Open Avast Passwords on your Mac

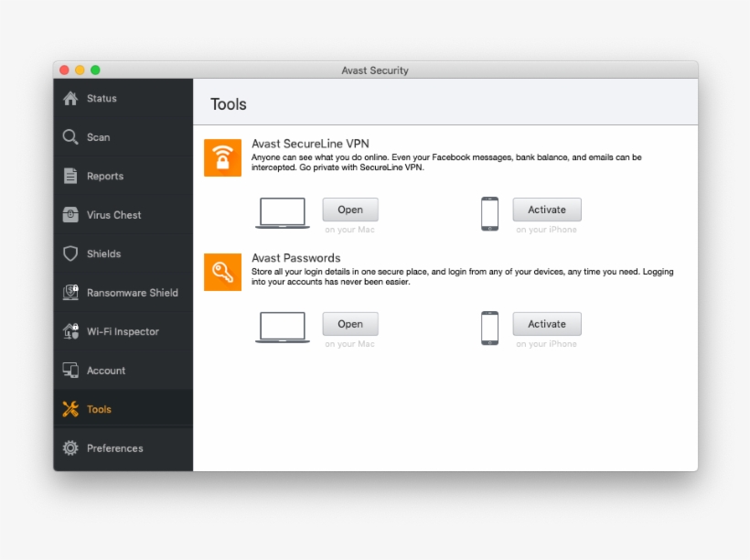(349, 323)
